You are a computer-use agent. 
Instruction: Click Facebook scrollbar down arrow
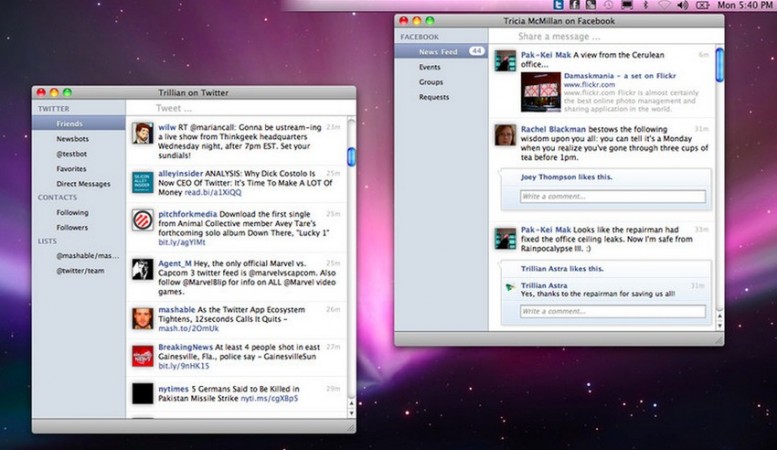tap(720, 326)
